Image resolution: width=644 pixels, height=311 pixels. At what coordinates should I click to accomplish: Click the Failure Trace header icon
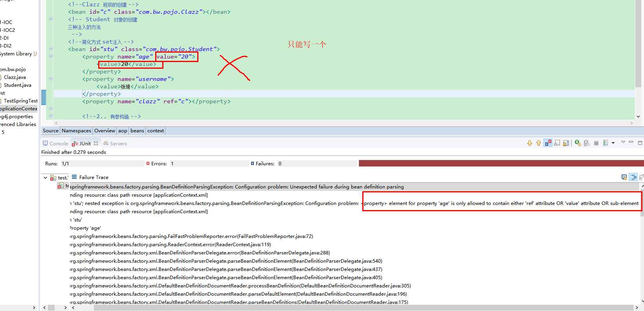click(74, 177)
